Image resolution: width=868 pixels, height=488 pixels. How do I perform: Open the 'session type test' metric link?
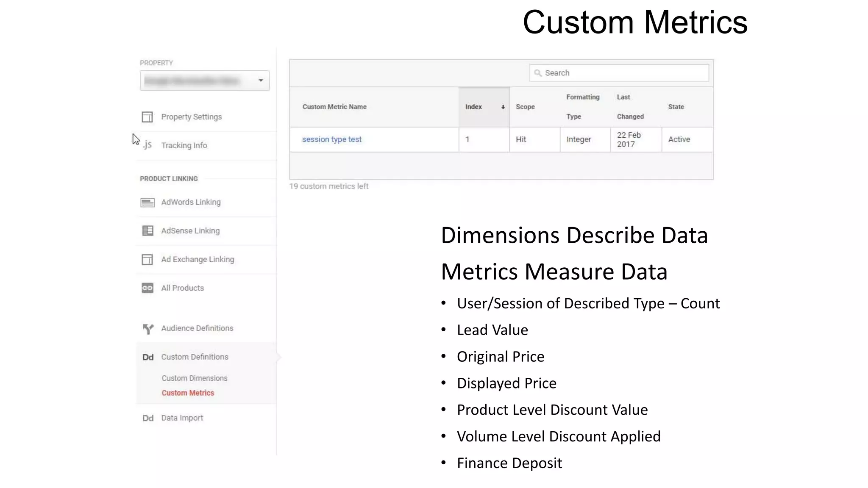[x=332, y=139]
